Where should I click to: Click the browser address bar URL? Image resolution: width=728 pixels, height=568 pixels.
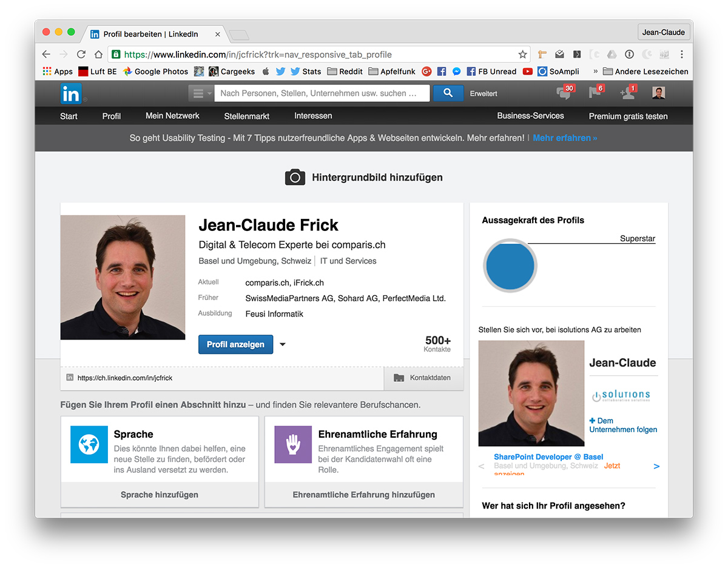click(x=258, y=55)
